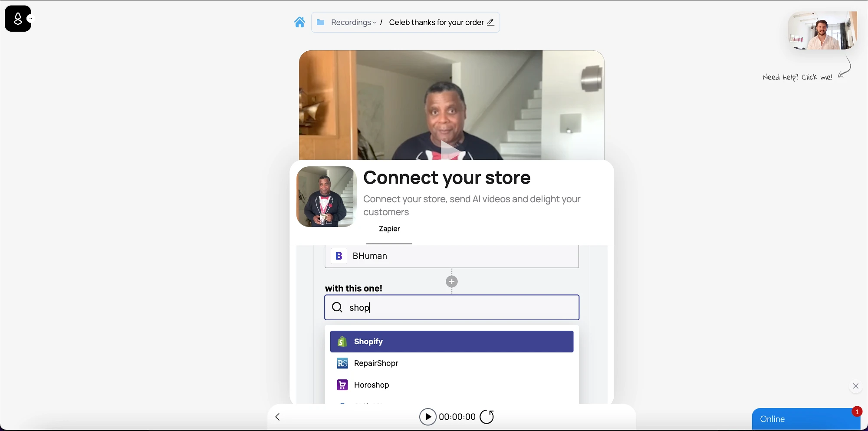Click the plus icon between the apps
This screenshot has height=431, width=868.
(452, 282)
